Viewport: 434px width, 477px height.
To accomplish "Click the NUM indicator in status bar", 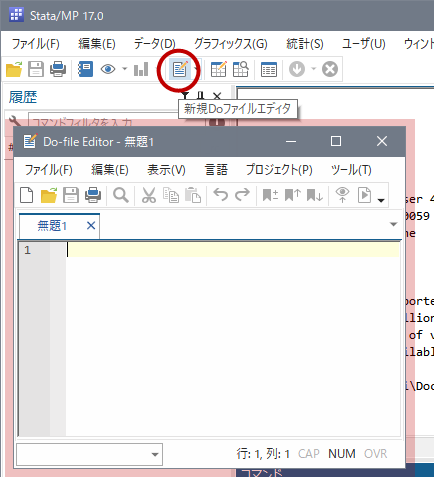I will tap(342, 454).
